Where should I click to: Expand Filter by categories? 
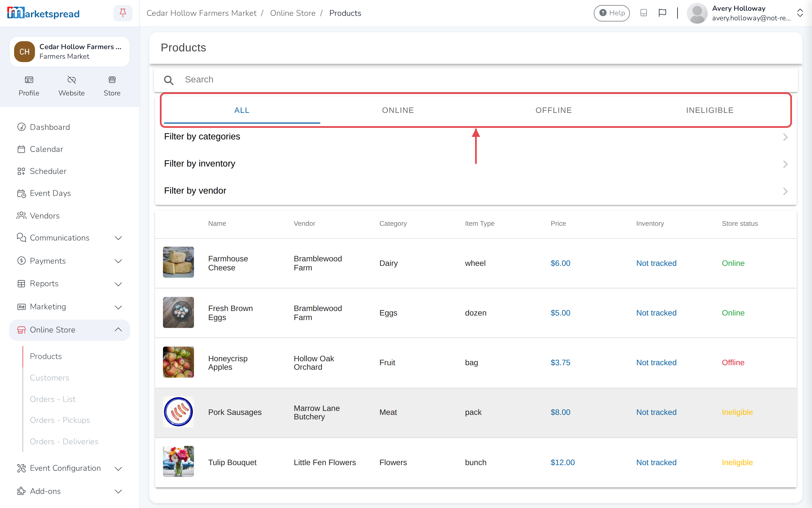pyautogui.click(x=475, y=137)
